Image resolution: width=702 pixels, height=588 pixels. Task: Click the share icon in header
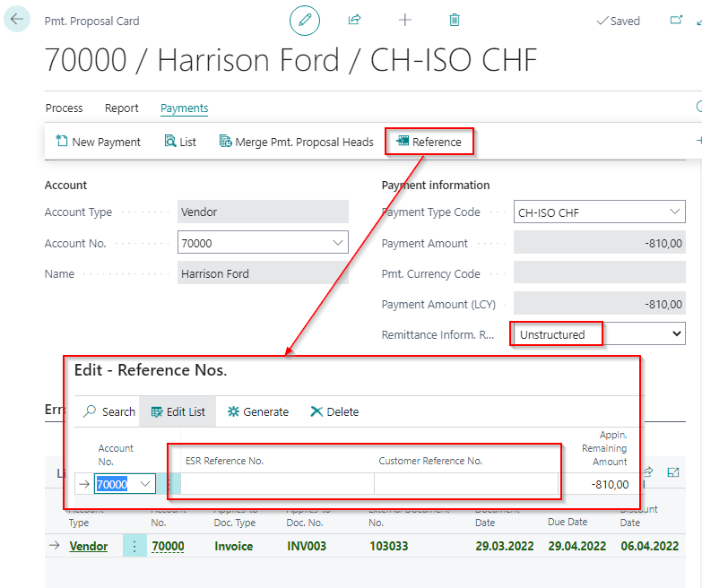coord(354,20)
